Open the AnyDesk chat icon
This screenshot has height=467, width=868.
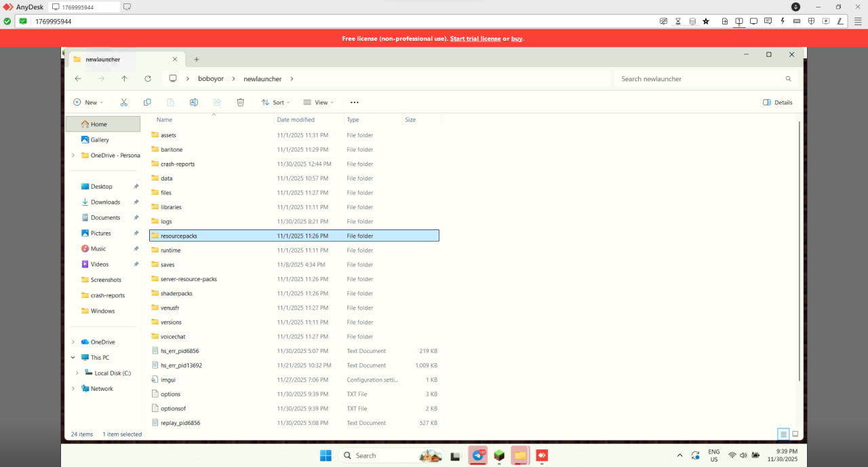point(768,21)
